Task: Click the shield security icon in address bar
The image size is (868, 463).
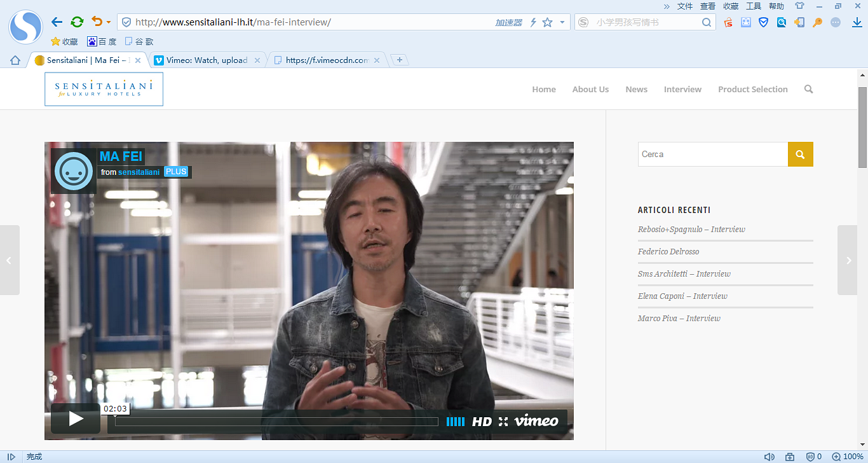Action: coord(126,22)
